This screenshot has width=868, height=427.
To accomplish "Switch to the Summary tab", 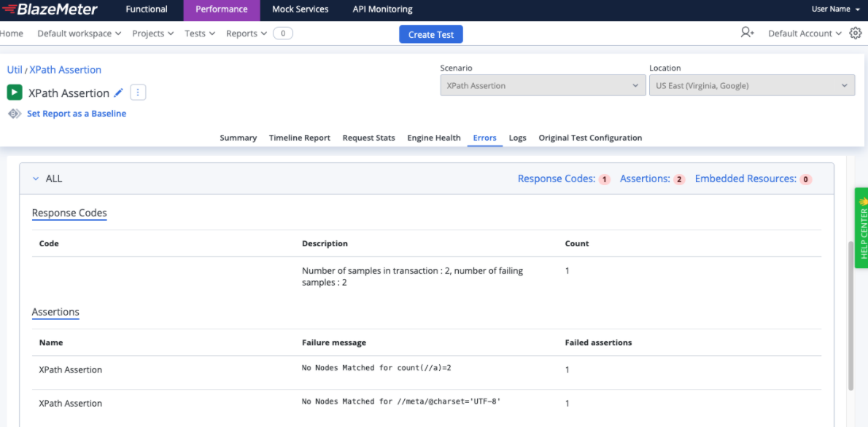I will (x=238, y=138).
